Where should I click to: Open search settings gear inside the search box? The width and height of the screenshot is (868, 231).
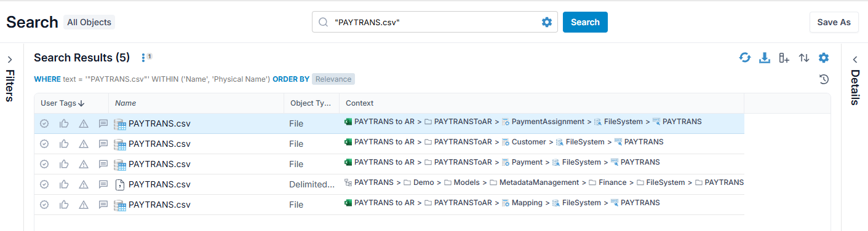tap(547, 22)
